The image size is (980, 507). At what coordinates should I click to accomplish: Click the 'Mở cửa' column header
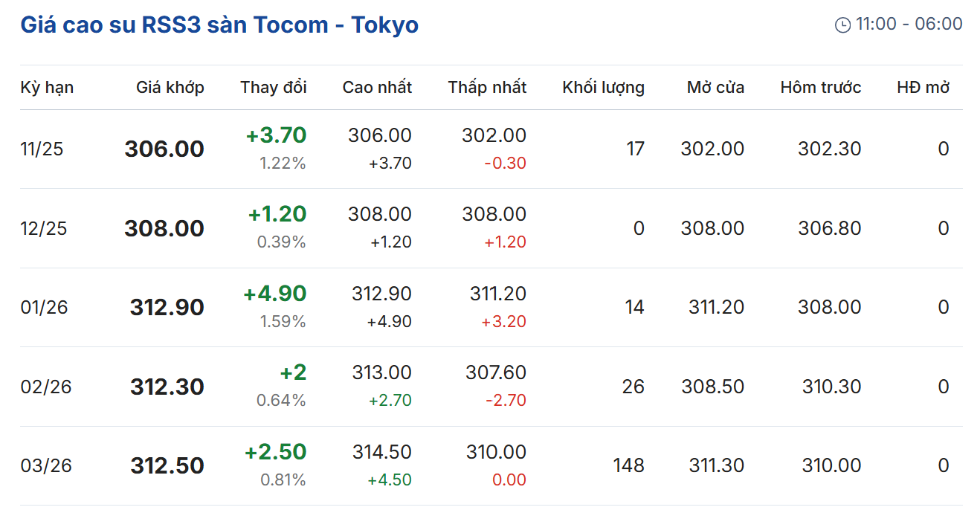coord(715,87)
